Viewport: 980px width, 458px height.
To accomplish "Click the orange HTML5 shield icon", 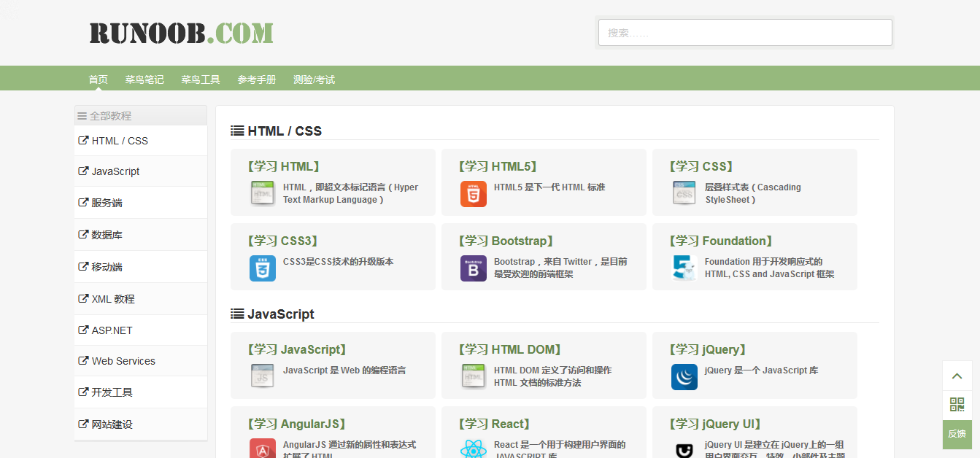I will point(474,193).
